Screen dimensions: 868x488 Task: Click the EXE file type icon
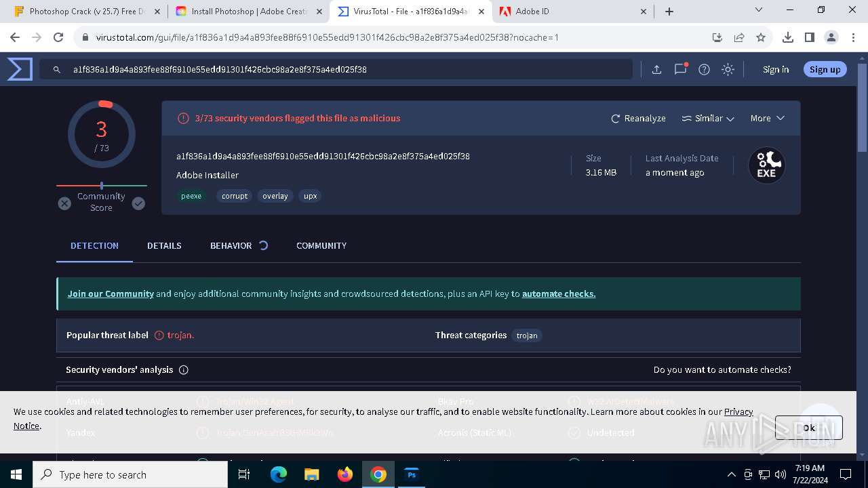pyautogui.click(x=766, y=165)
